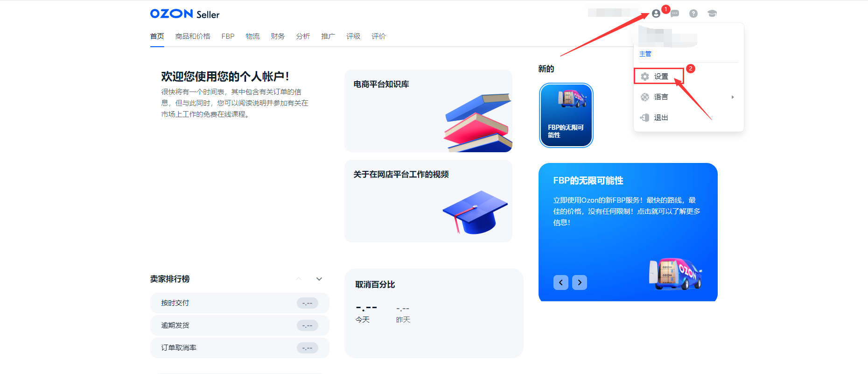Open the user account profile icon
The height and width of the screenshot is (374, 868).
tap(656, 14)
